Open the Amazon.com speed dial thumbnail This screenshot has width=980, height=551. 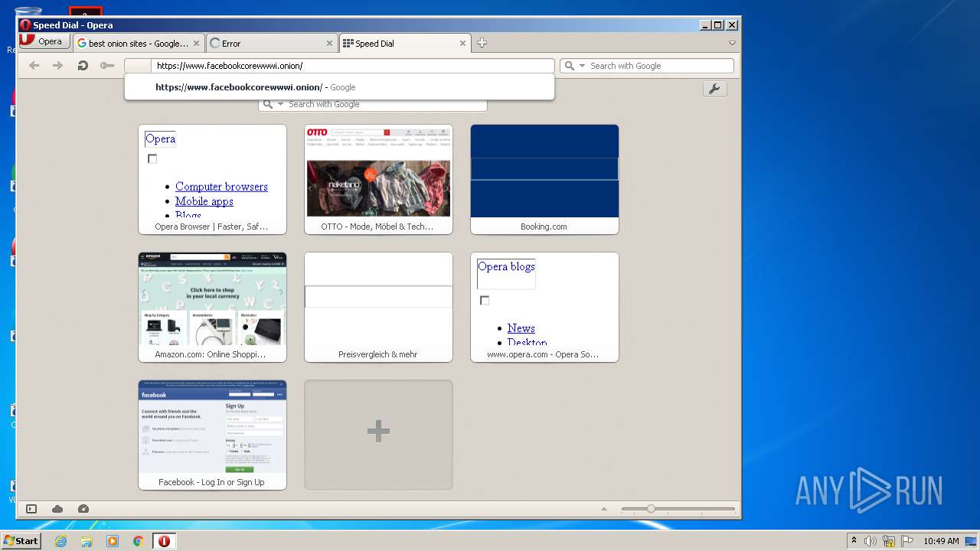(x=212, y=307)
